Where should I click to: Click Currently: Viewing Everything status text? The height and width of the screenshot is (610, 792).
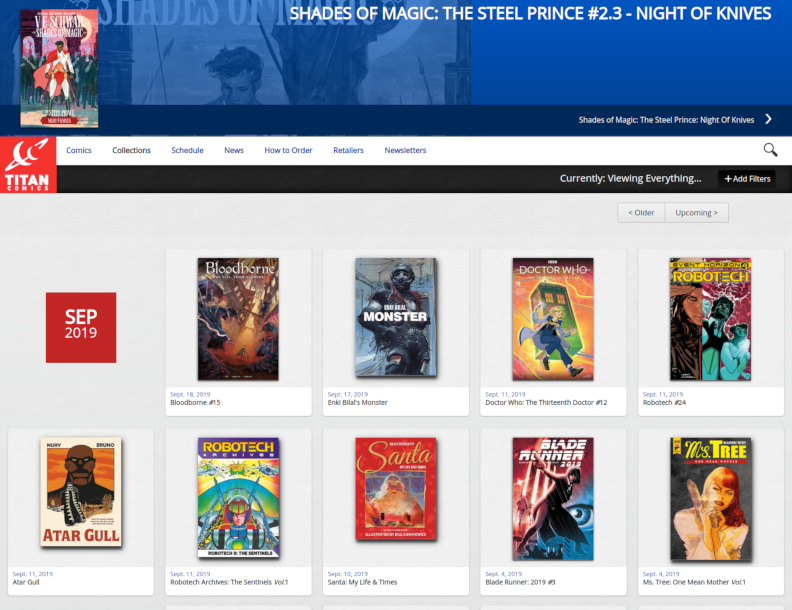(x=630, y=178)
